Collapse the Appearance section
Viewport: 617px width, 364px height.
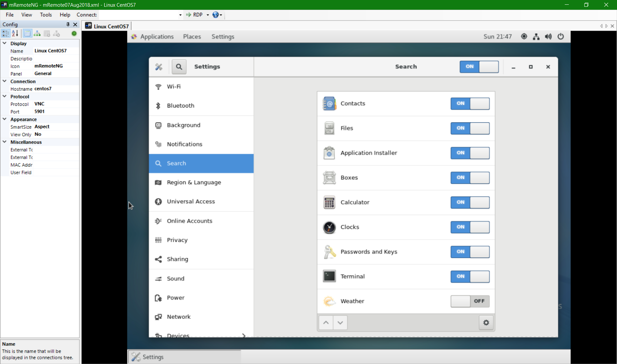(5, 119)
